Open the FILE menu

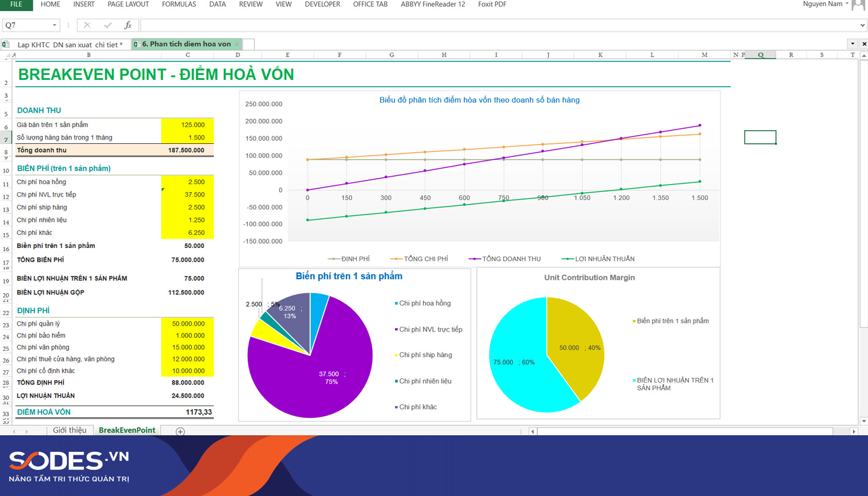pyautogui.click(x=16, y=4)
